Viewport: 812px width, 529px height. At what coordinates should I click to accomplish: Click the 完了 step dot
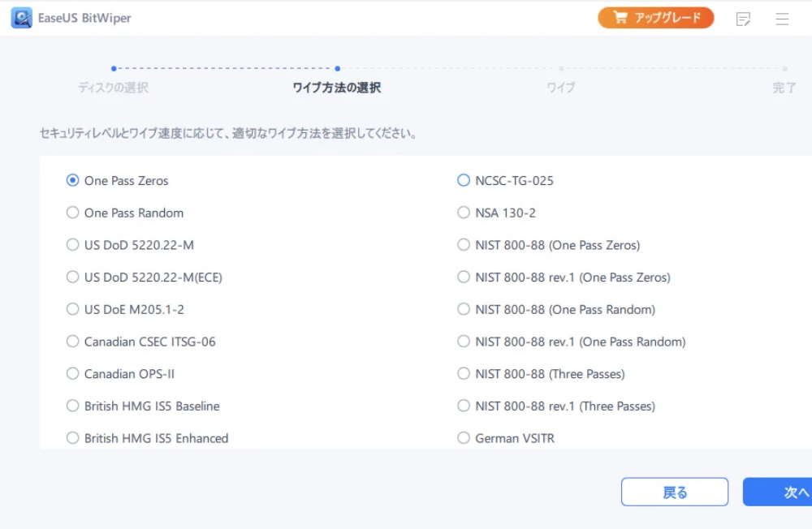(784, 69)
